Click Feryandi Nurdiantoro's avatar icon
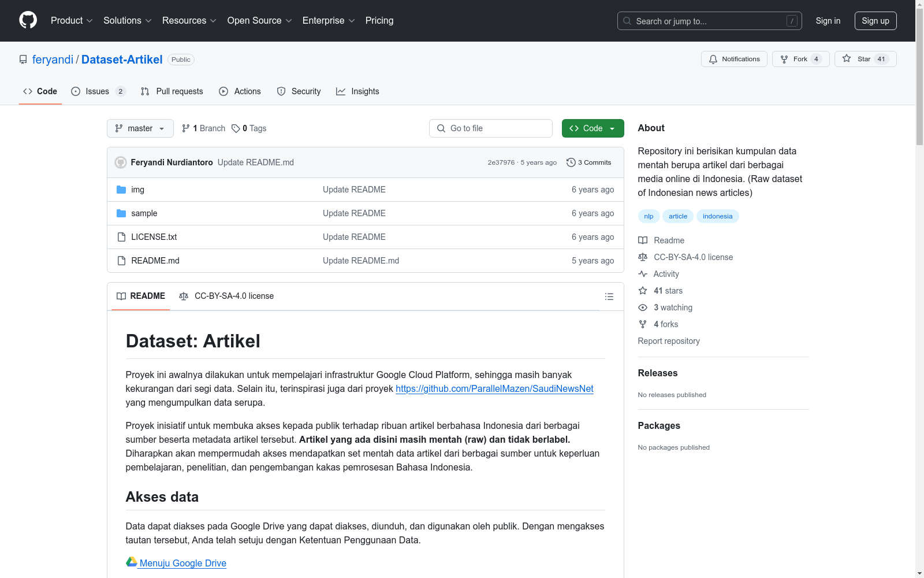This screenshot has width=924, height=578. click(121, 162)
